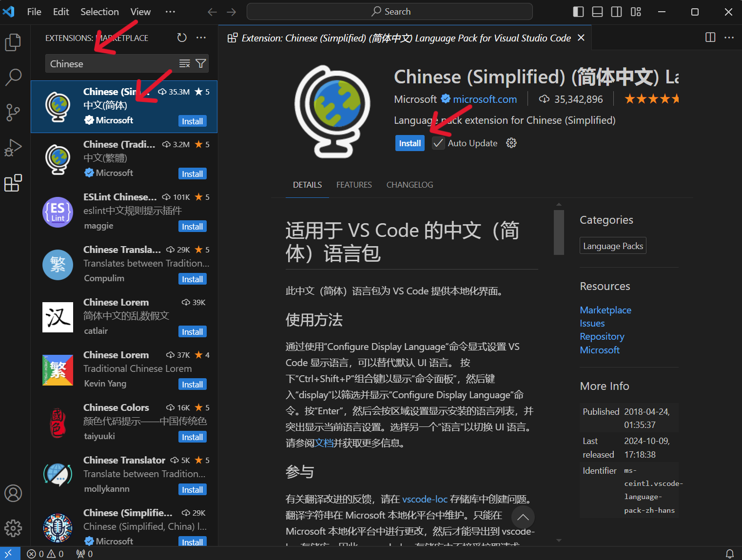Open the Microsoft resource link
This screenshot has width=742, height=560.
(x=600, y=350)
